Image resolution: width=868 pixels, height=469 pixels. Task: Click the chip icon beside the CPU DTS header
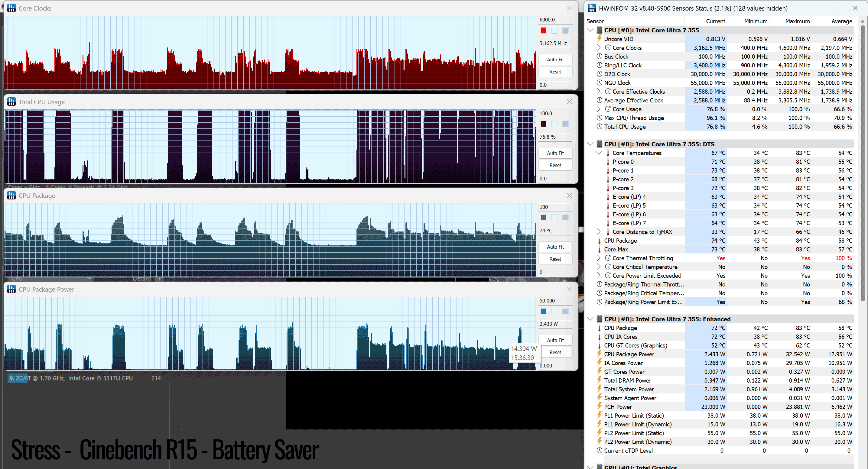click(600, 144)
